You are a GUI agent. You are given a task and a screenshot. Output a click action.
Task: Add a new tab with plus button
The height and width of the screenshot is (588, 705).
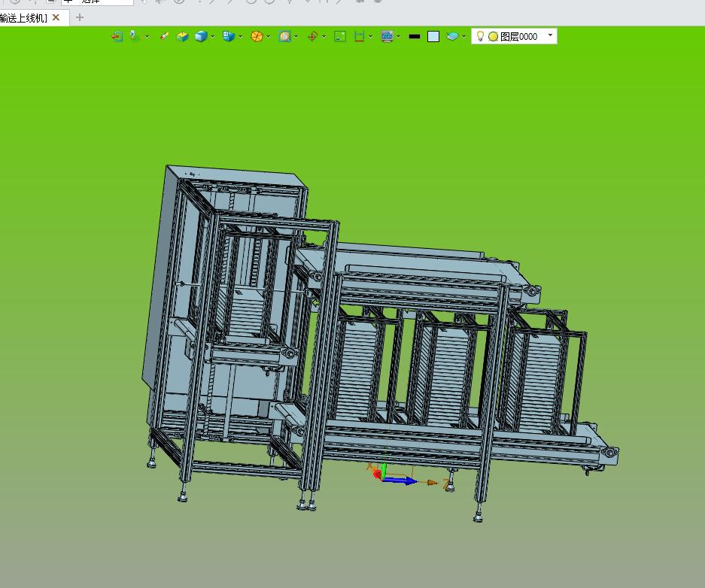point(80,17)
